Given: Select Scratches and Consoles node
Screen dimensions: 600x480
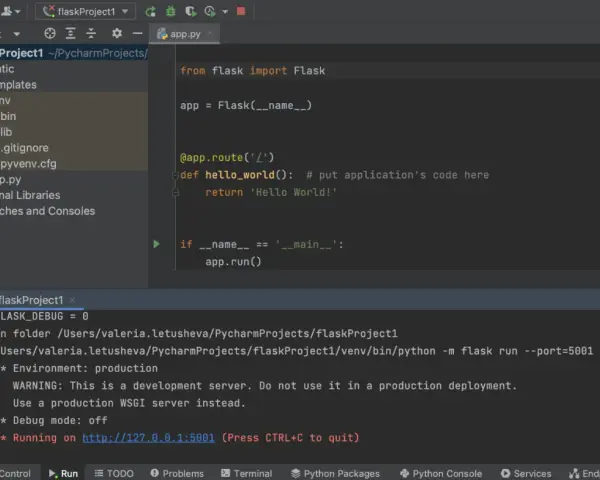Looking at the screenshot, I should 74,211.
